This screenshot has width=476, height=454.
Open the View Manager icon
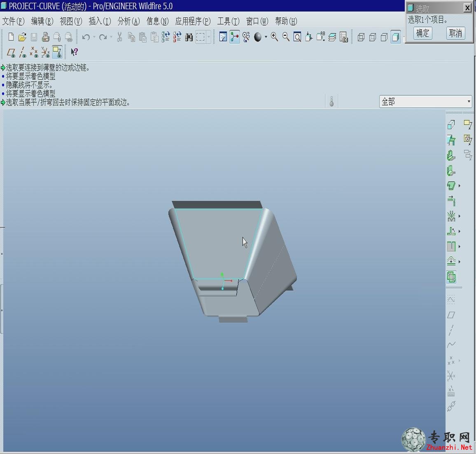point(344,37)
